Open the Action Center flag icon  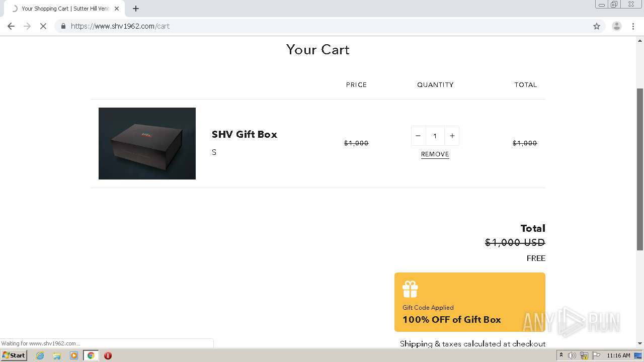click(596, 355)
